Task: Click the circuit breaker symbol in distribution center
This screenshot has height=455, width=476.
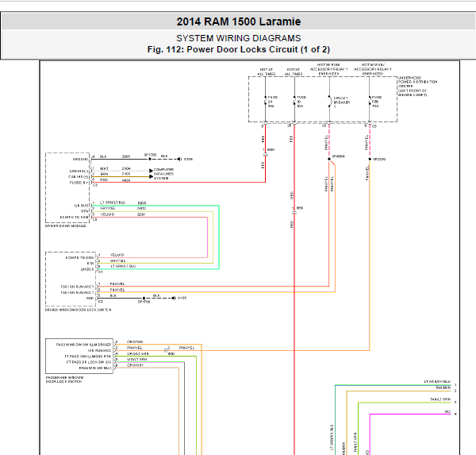Action: (330, 102)
